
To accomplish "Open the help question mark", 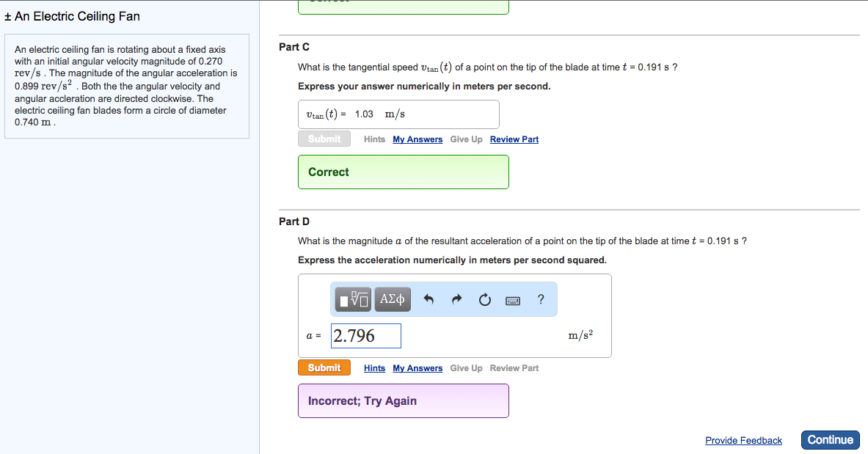I will click(541, 299).
